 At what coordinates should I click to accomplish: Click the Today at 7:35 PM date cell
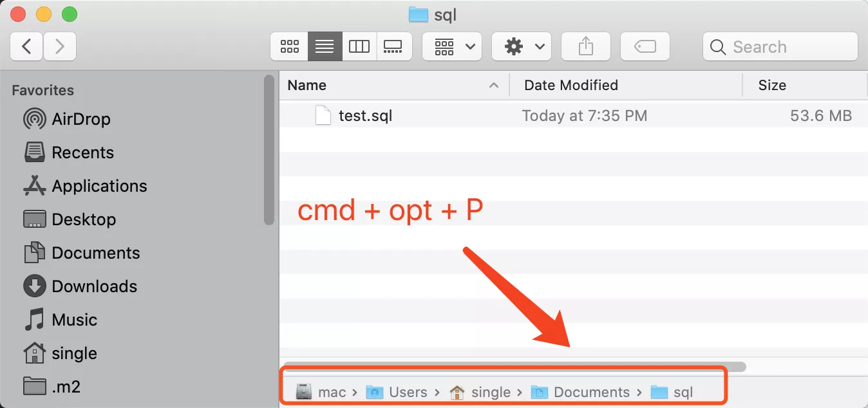(584, 116)
